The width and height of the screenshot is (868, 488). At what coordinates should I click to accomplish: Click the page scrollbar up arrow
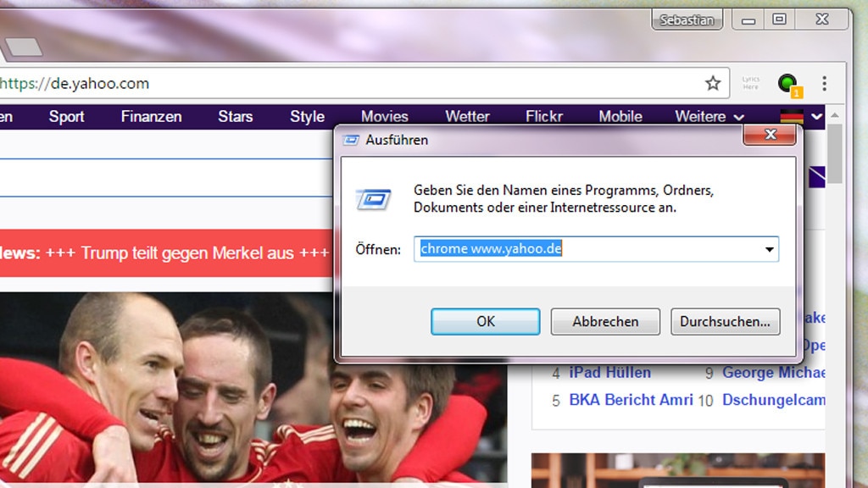[x=835, y=115]
